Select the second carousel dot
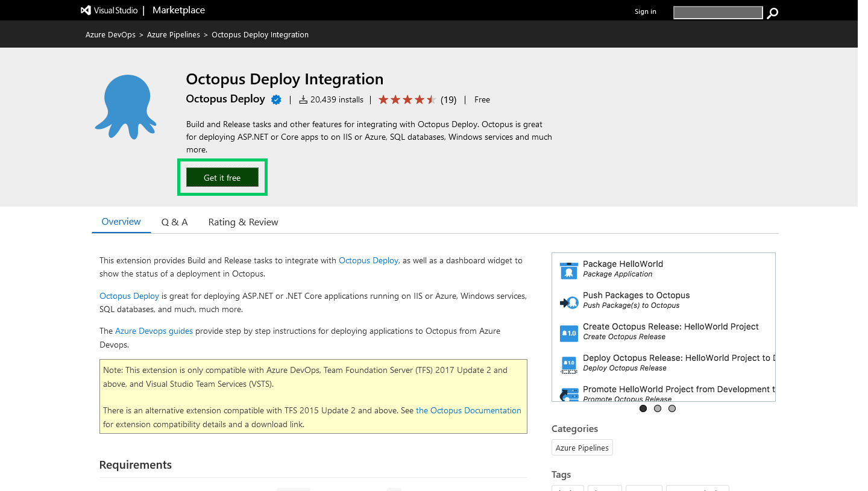The image size is (868, 491). pyautogui.click(x=658, y=408)
